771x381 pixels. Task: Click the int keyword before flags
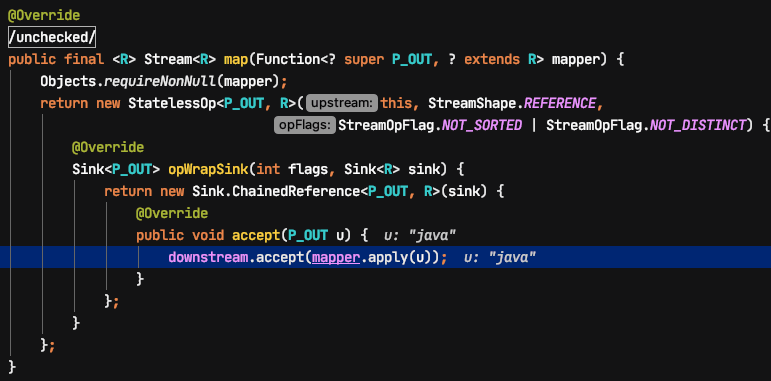268,170
